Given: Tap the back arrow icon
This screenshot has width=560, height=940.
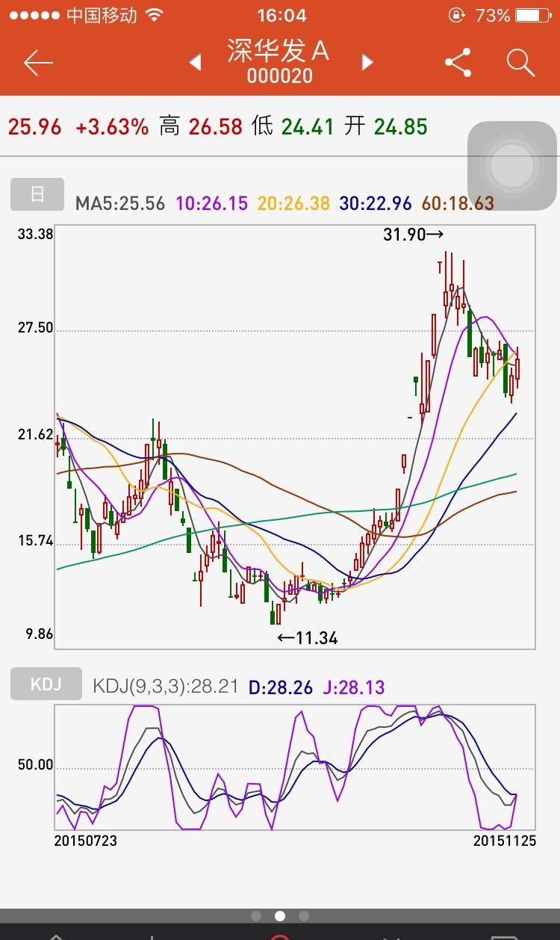Looking at the screenshot, I should (38, 63).
